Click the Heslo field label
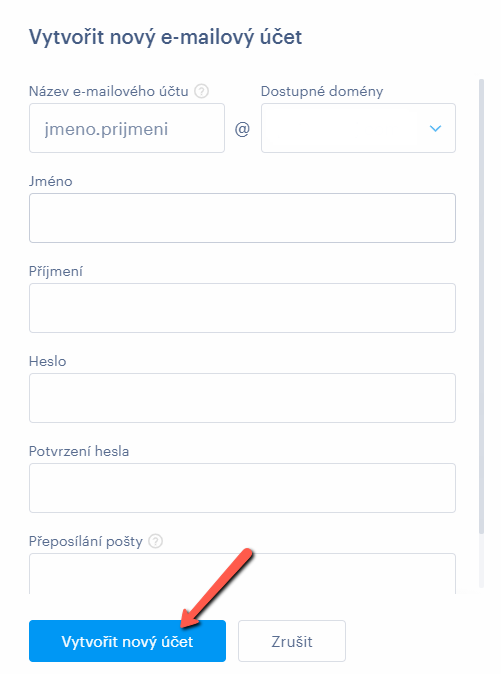Image resolution: width=501 pixels, height=674 pixels. [47, 361]
